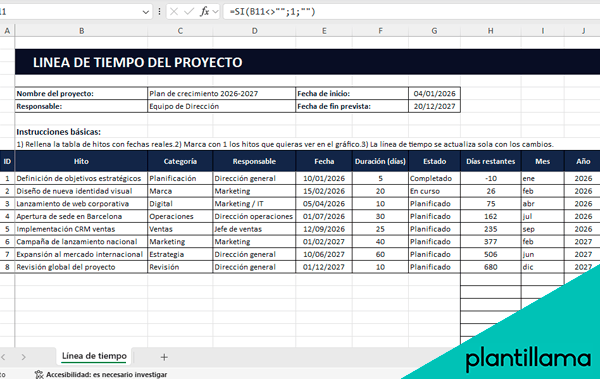Select 'Diseño de nueva identidad visual' cell
The image size is (600, 379).
pos(81,191)
